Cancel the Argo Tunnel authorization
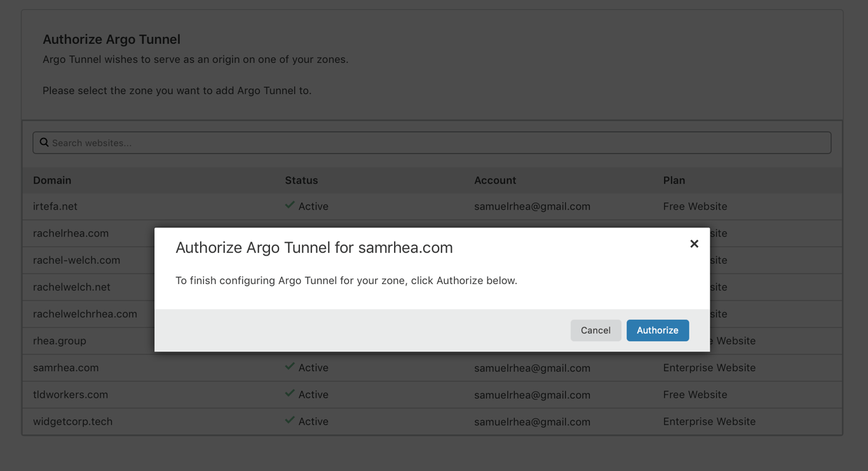The height and width of the screenshot is (471, 868). pos(595,331)
